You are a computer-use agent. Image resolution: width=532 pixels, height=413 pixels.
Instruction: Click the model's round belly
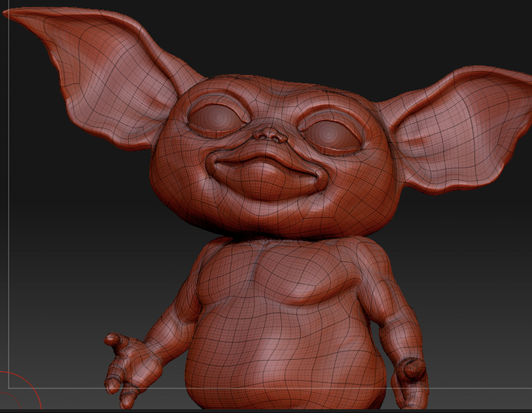[285, 353]
